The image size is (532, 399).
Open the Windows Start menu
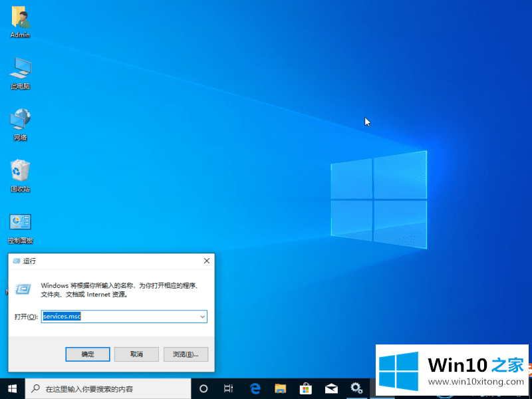click(13, 388)
